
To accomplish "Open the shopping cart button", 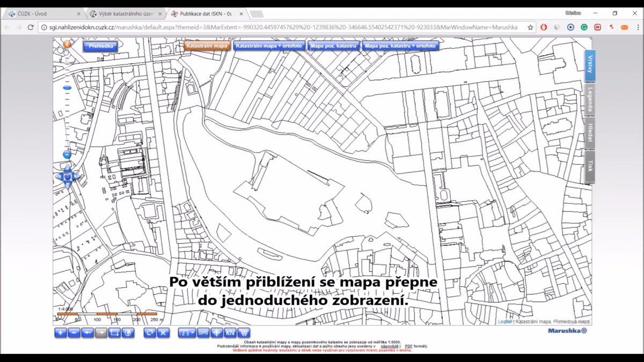I will tap(244, 333).
